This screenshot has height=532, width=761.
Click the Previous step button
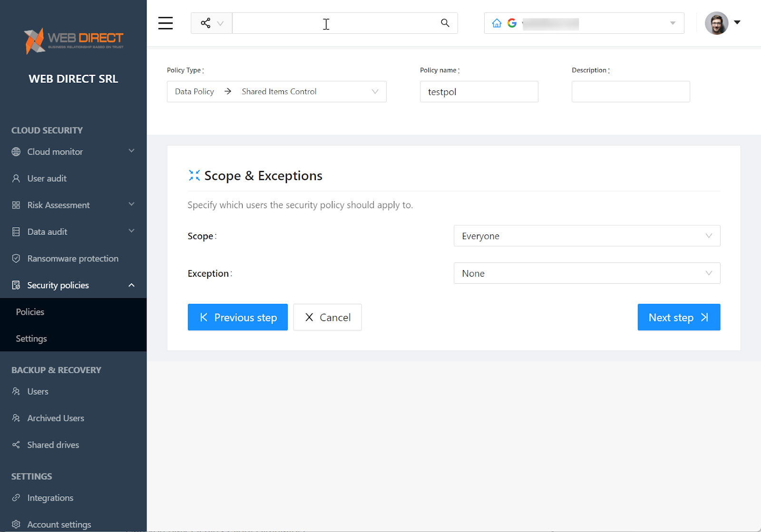[x=238, y=317]
